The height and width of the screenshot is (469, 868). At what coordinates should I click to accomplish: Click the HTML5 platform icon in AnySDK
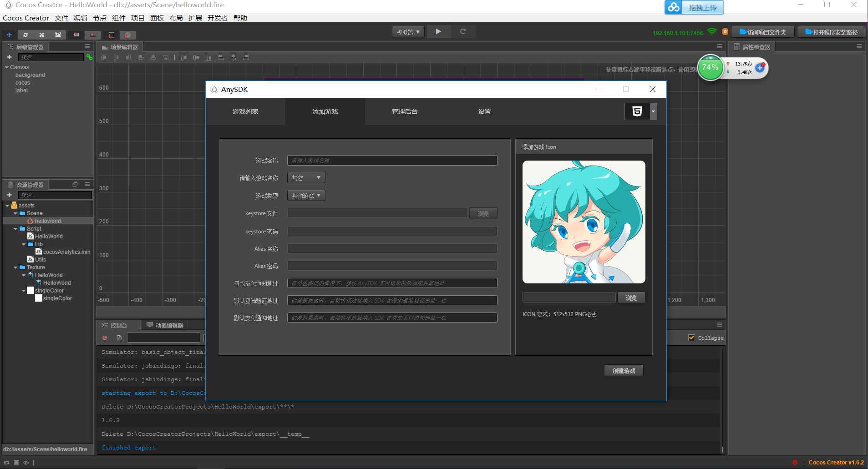pyautogui.click(x=637, y=111)
